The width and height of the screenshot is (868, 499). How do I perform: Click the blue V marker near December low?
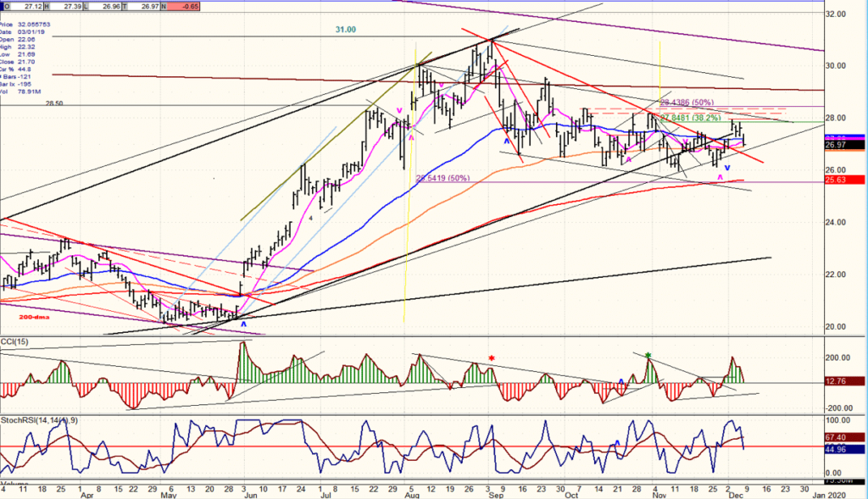click(x=726, y=168)
